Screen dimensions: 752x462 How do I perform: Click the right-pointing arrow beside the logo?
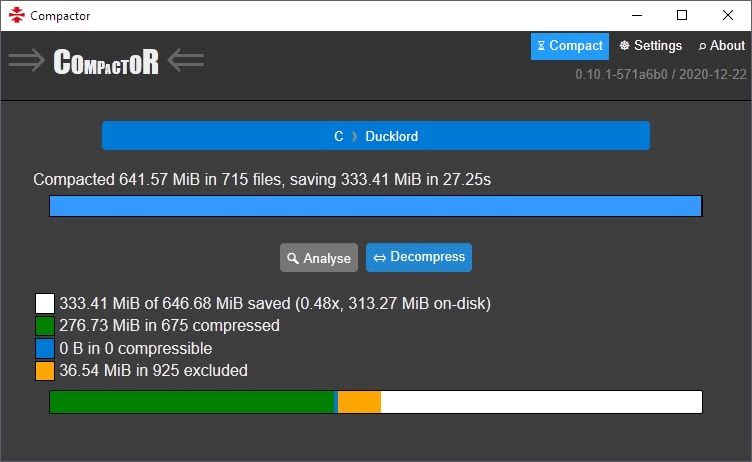tap(27, 61)
